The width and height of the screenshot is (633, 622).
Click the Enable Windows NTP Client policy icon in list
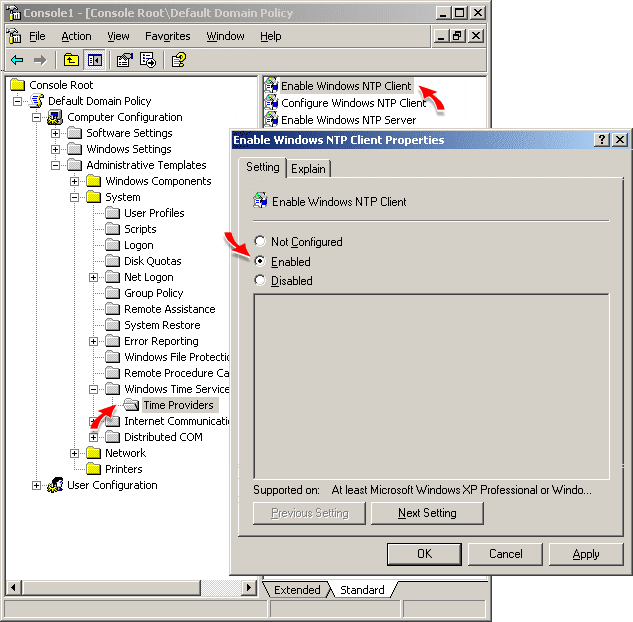click(271, 86)
